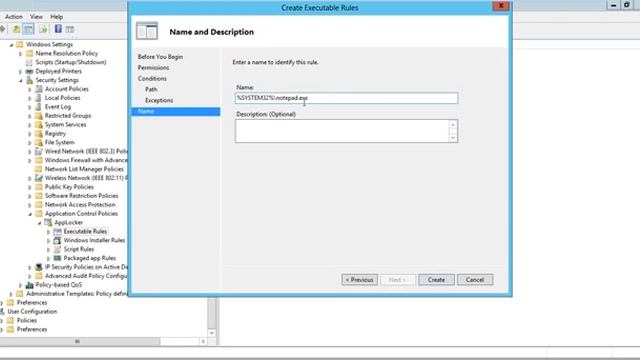The height and width of the screenshot is (360, 640).
Task: Select Network List Manager Policies in tree
Action: [84, 169]
